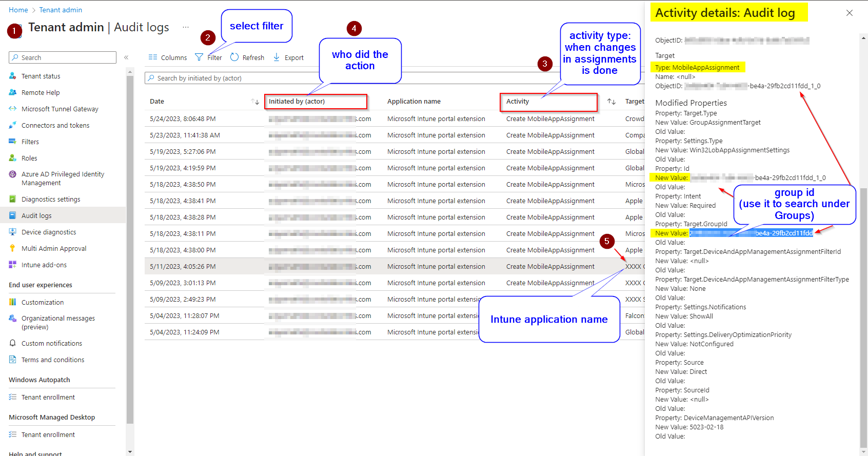Select Audit logs in sidebar
The height and width of the screenshot is (456, 868).
tap(36, 215)
